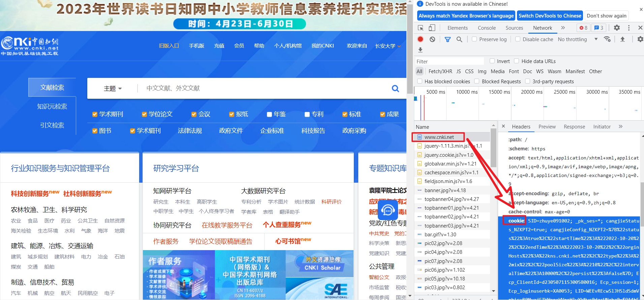The width and height of the screenshot is (644, 300).
Task: Open the 旧版入口 link
Action: tap(169, 46)
